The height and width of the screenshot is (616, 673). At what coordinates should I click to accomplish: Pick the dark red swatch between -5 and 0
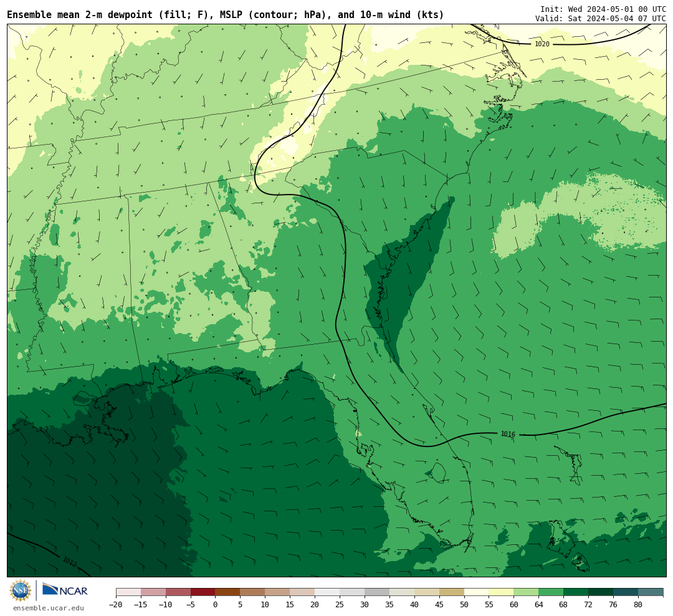coord(203,592)
